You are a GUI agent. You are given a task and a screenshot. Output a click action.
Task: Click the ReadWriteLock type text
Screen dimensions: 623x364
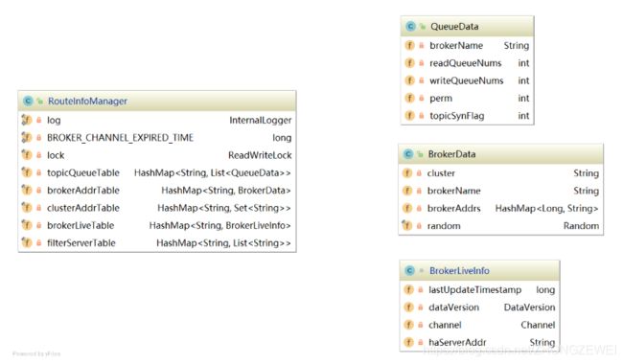(x=260, y=155)
